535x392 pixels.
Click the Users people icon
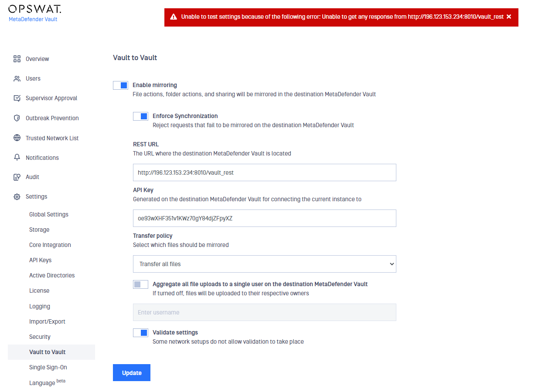click(17, 78)
